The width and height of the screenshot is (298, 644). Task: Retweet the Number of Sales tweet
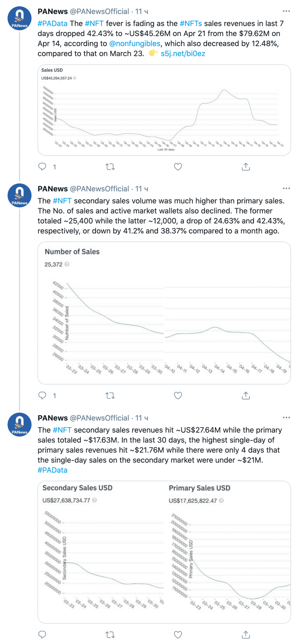[x=110, y=395]
